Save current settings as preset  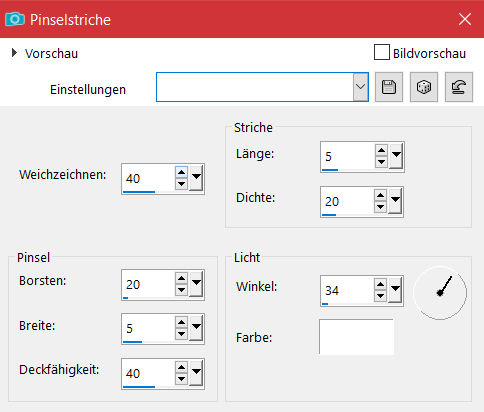pyautogui.click(x=389, y=87)
